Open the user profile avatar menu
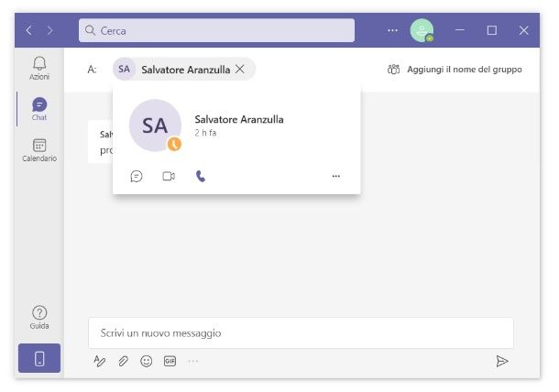Viewport: 559px width, 392px height. click(x=422, y=30)
